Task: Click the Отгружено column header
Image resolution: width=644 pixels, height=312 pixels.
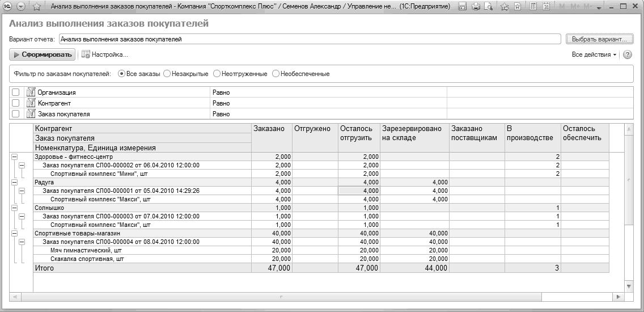Action: click(315, 138)
